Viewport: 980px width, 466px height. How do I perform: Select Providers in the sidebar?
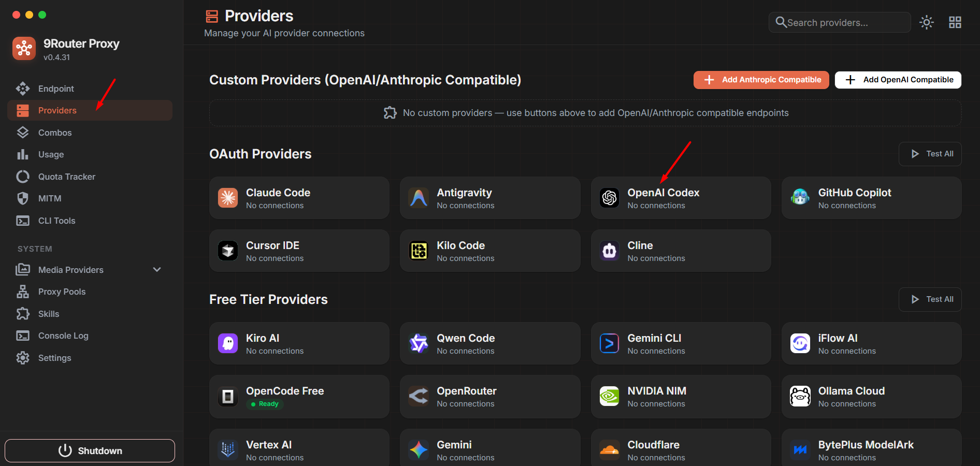coord(90,110)
